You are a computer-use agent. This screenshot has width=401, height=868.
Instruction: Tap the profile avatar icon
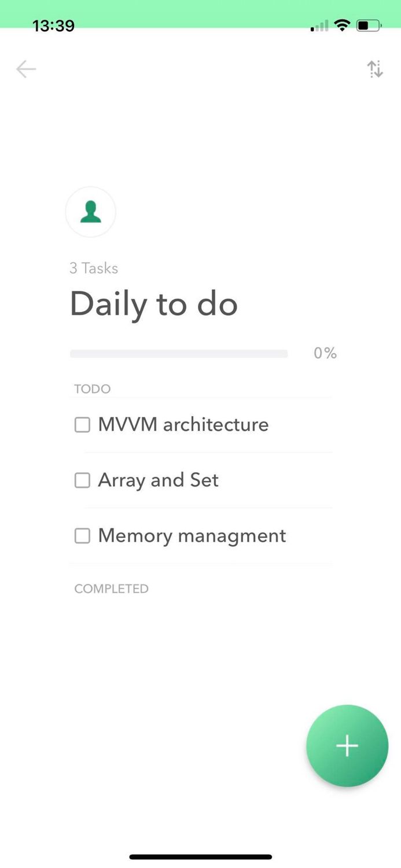tap(90, 212)
